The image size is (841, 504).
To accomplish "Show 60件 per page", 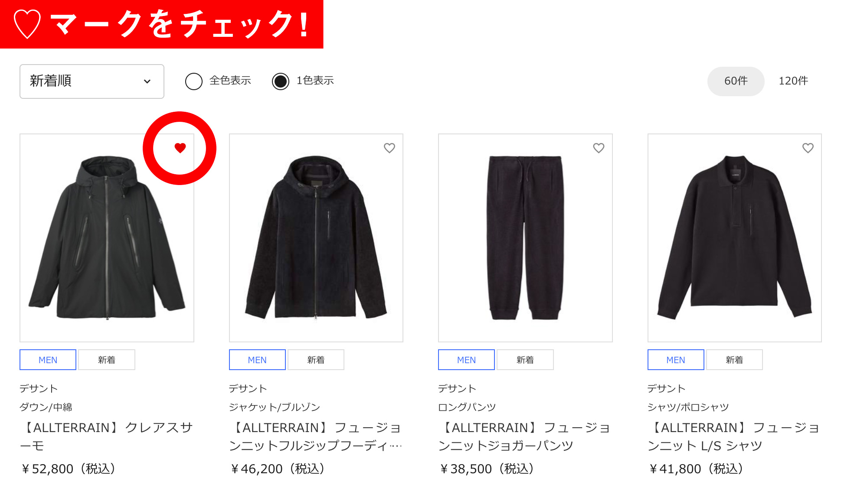I will point(736,81).
